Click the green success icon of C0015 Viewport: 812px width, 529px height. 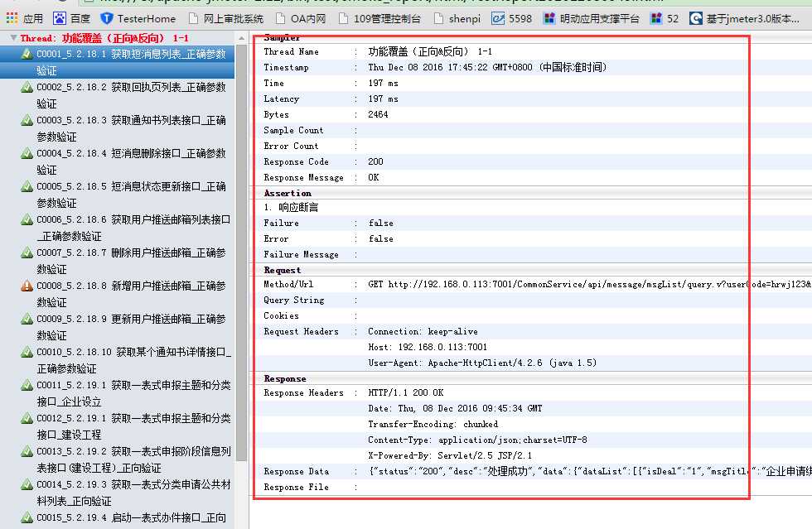[x=27, y=517]
